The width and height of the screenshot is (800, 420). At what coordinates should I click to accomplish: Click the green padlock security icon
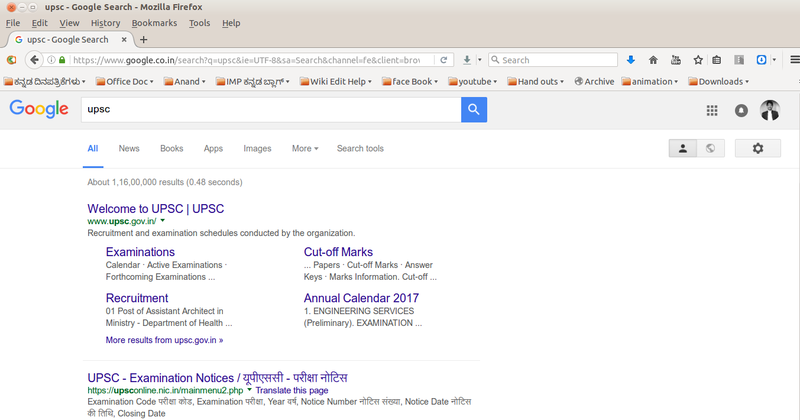coord(62,60)
